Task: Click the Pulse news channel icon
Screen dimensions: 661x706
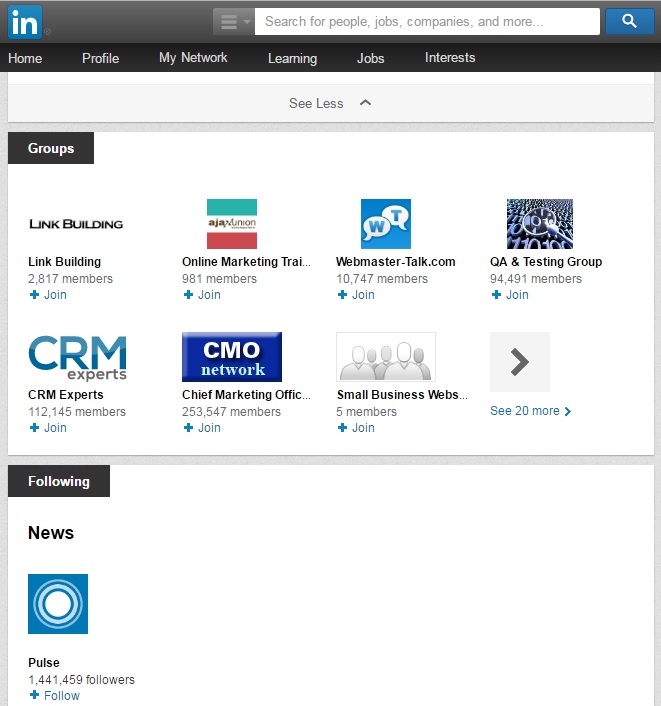Action: click(x=58, y=604)
